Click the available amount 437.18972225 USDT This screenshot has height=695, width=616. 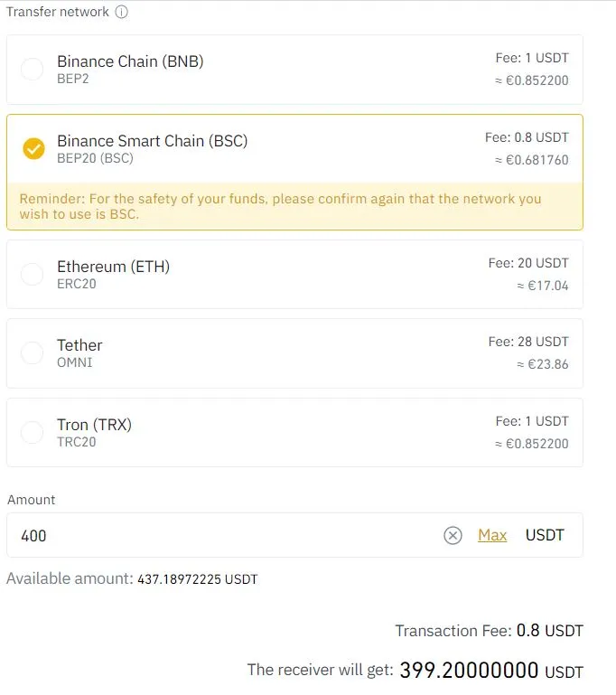198,579
